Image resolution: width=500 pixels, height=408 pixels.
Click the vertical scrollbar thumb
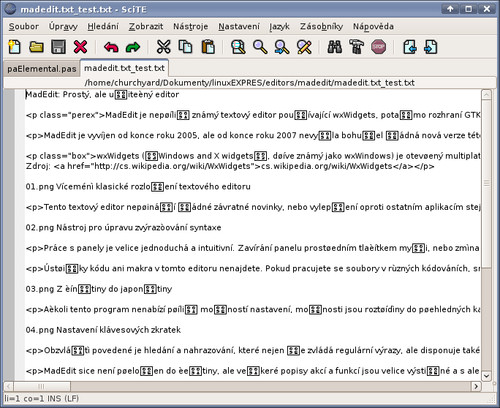tap(486, 183)
